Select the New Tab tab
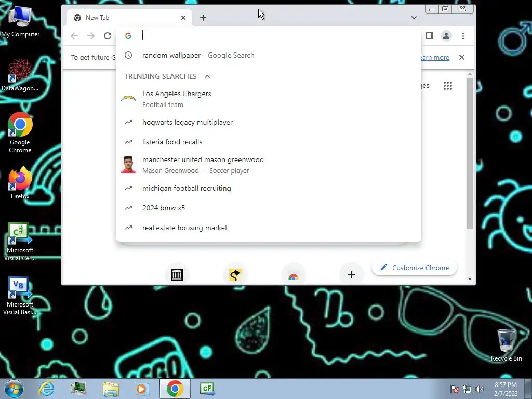 [x=129, y=18]
